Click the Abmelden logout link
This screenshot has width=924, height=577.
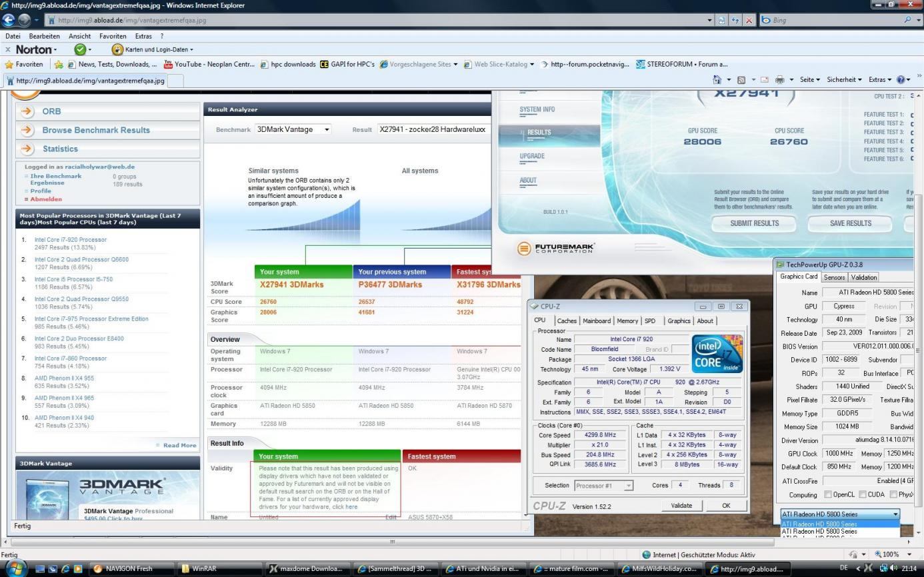45,199
